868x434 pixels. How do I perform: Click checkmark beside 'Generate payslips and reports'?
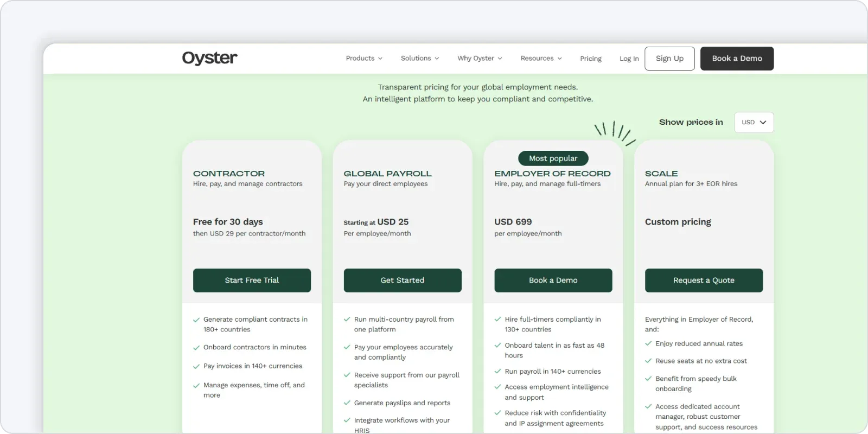point(347,403)
